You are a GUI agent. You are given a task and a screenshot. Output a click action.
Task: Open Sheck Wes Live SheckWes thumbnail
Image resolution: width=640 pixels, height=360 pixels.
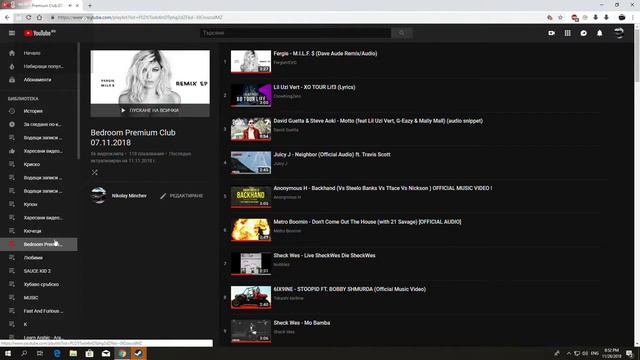pyautogui.click(x=251, y=264)
